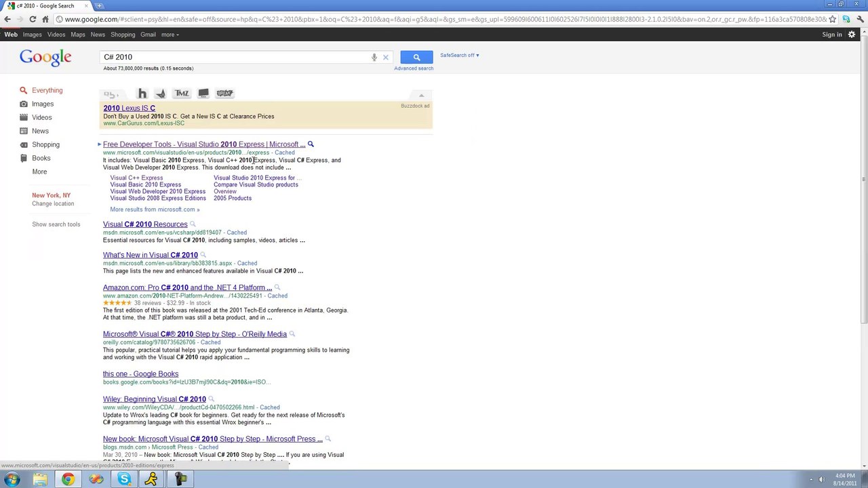Open the Windows Start menu

tap(12, 480)
